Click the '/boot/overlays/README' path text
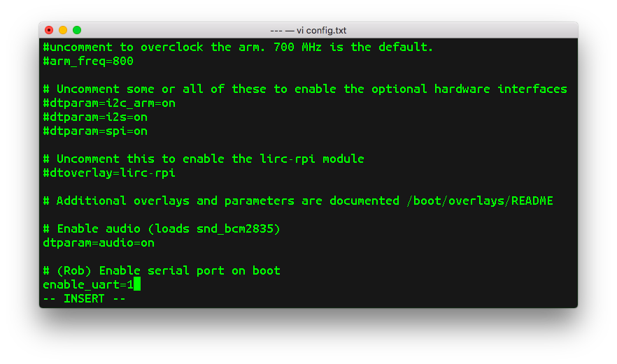 tap(479, 201)
